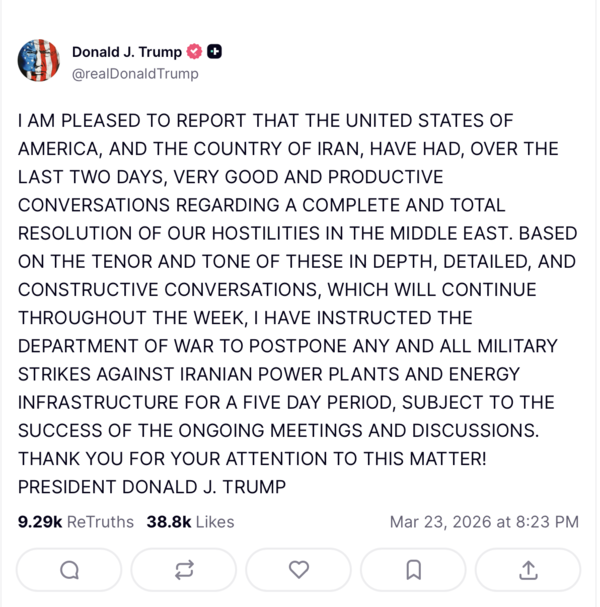Bookmark this post
Image resolution: width=600 pixels, height=607 pixels.
click(413, 570)
